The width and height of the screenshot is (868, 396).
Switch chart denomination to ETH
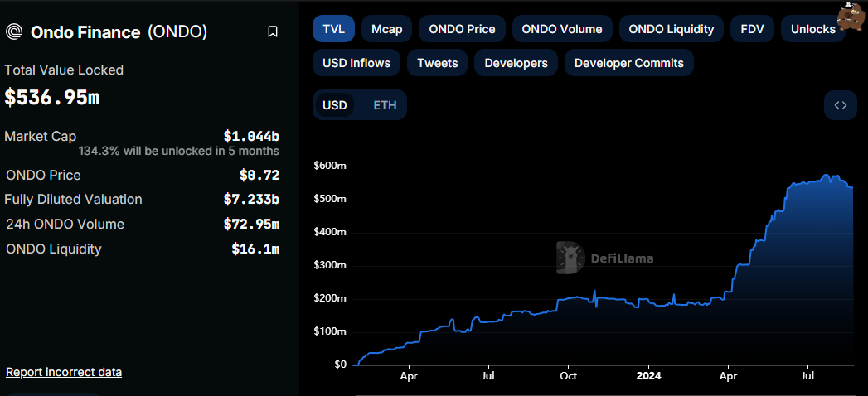[x=385, y=105]
